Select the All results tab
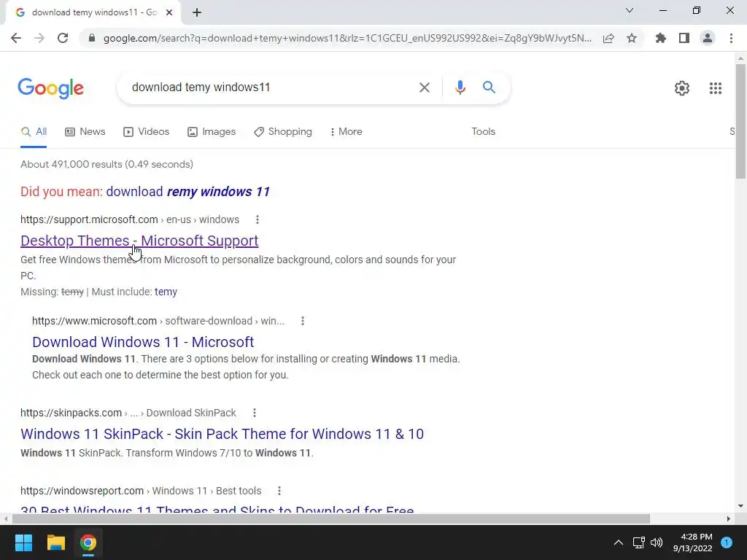 tap(34, 132)
